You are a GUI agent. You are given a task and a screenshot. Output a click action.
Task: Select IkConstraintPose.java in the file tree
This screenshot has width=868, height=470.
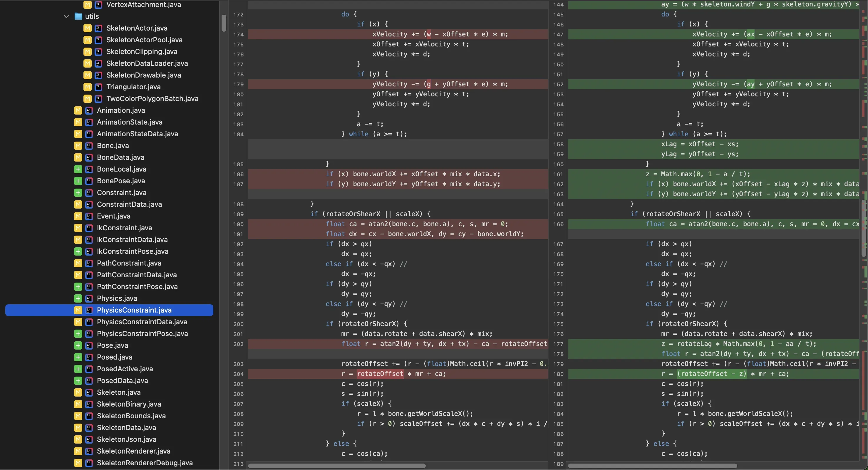pos(133,251)
